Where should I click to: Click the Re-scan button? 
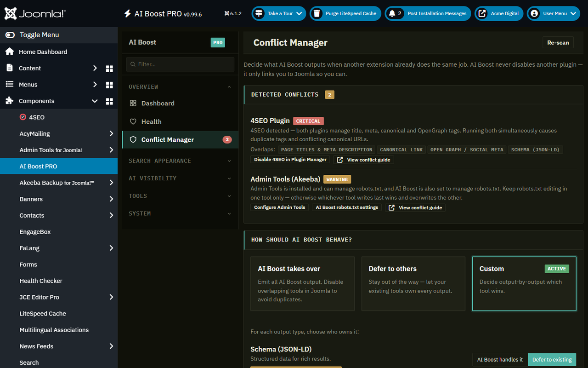click(558, 43)
